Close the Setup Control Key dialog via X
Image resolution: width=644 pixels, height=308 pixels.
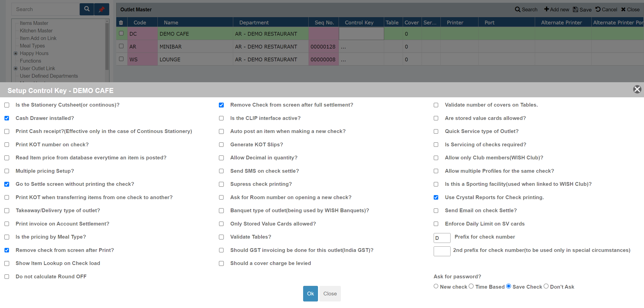pos(637,89)
